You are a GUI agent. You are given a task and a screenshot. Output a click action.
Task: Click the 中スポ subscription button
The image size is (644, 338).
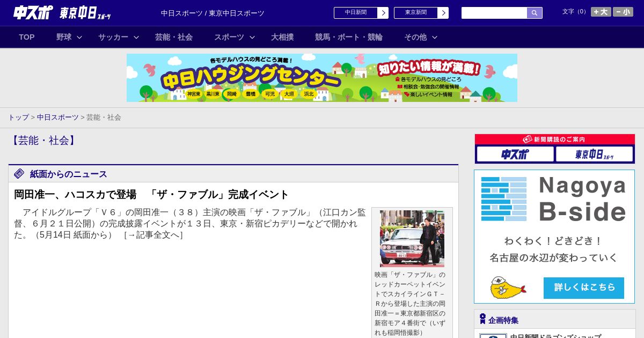(x=515, y=155)
